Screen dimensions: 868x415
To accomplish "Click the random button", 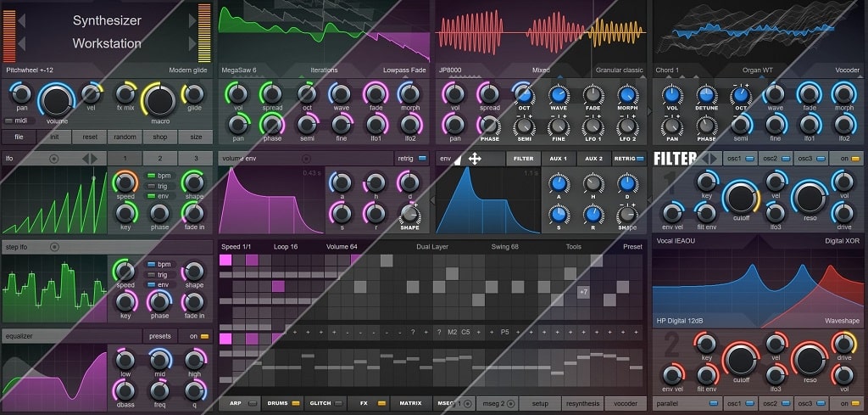I will (125, 137).
